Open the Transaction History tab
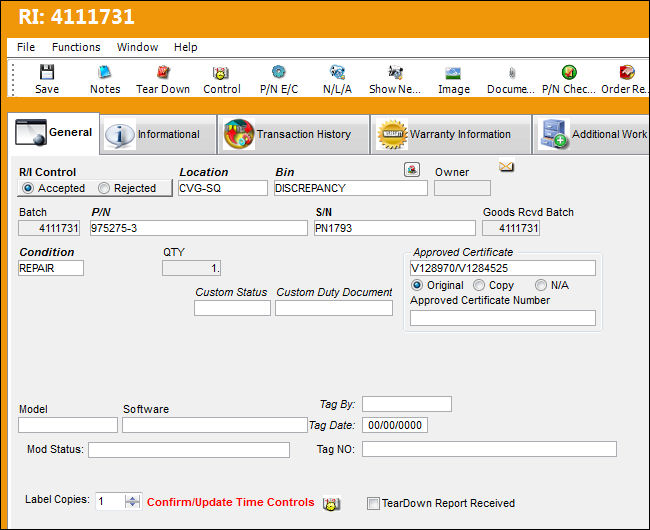The width and height of the screenshot is (650, 530). coord(293,134)
